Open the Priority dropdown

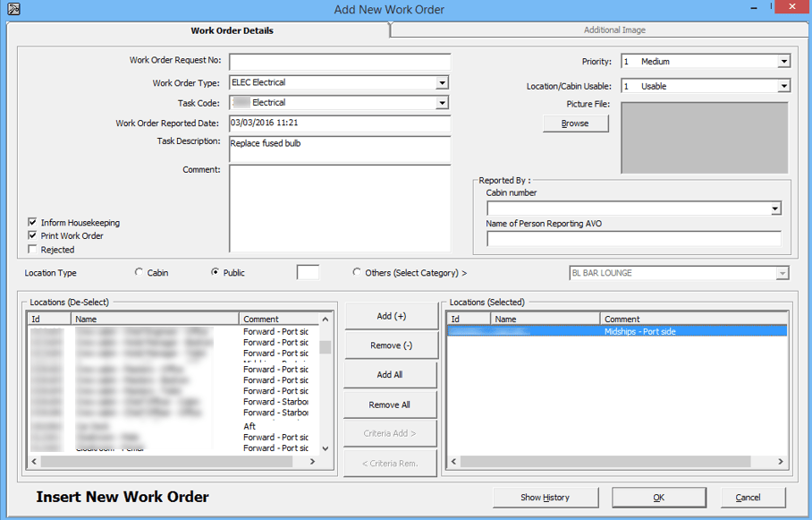click(x=784, y=61)
